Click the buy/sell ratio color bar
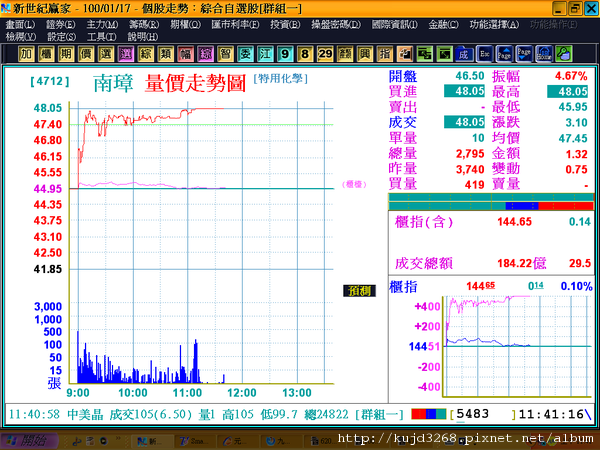Image resolution: width=600 pixels, height=450 pixels. click(491, 202)
